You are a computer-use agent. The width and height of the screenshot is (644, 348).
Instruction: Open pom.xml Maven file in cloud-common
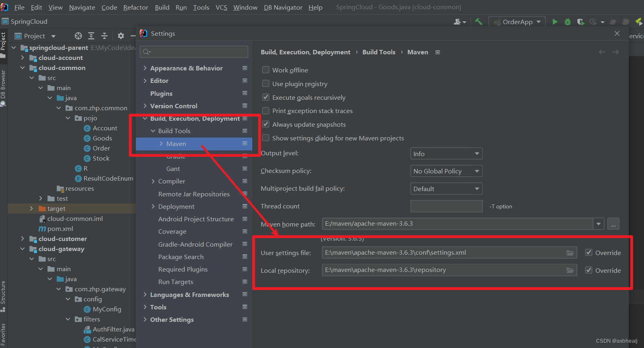coord(56,229)
